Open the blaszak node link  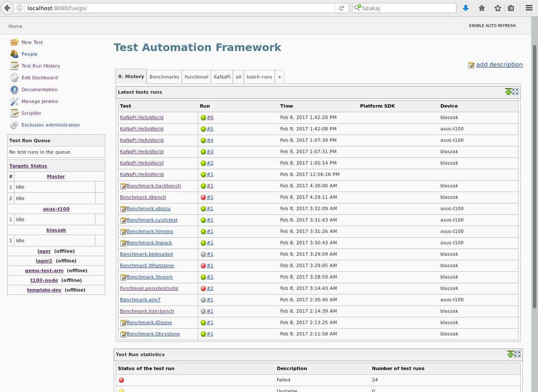click(56, 230)
